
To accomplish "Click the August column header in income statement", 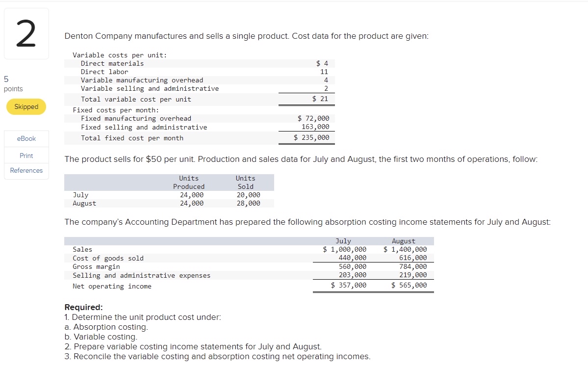I will [404, 241].
